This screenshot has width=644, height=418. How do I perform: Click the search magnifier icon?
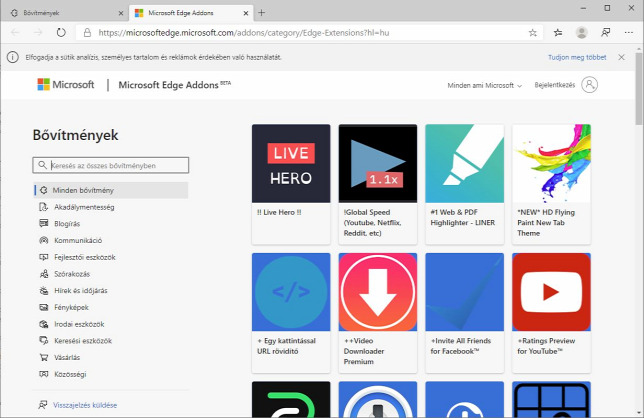tap(42, 165)
